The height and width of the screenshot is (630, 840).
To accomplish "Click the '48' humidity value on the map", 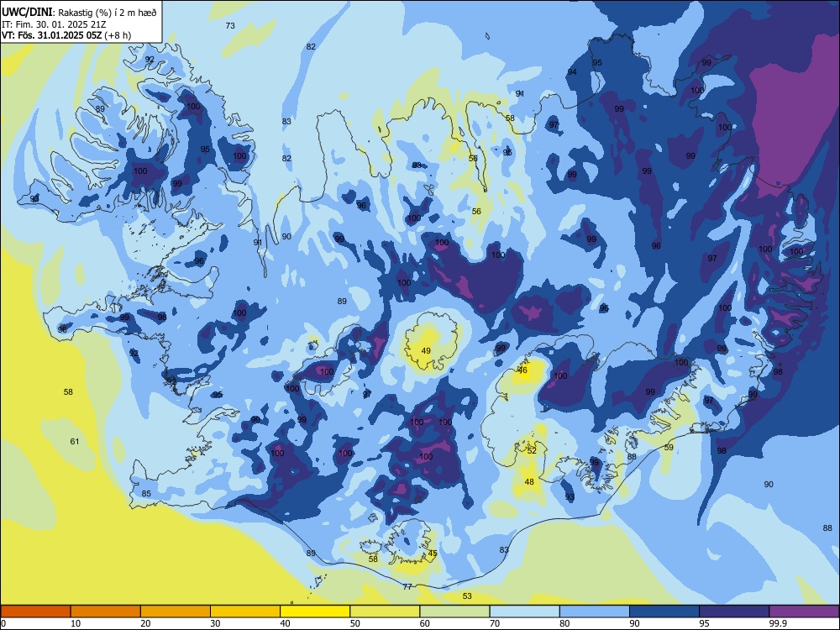I will pos(529,481).
